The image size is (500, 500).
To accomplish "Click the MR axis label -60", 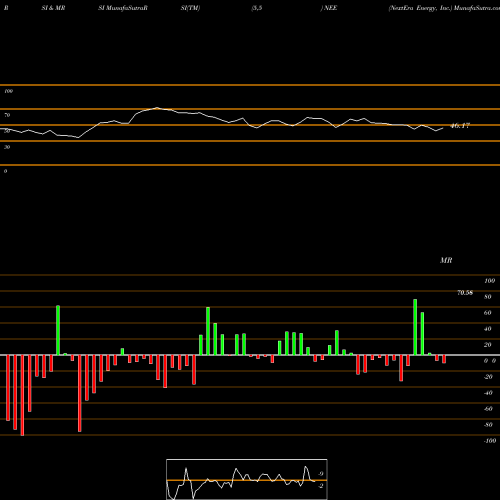I will click(x=488, y=409).
